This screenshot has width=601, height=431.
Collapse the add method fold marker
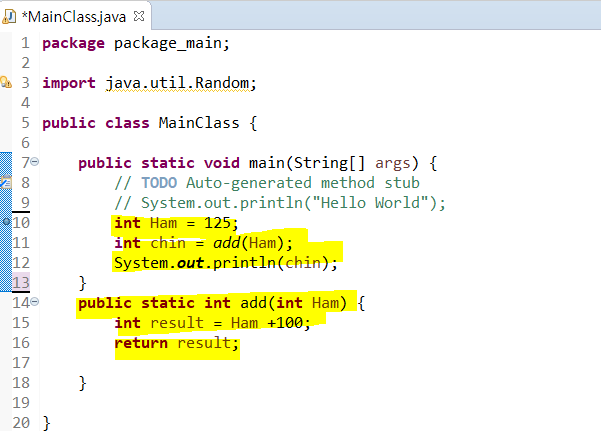34,302
